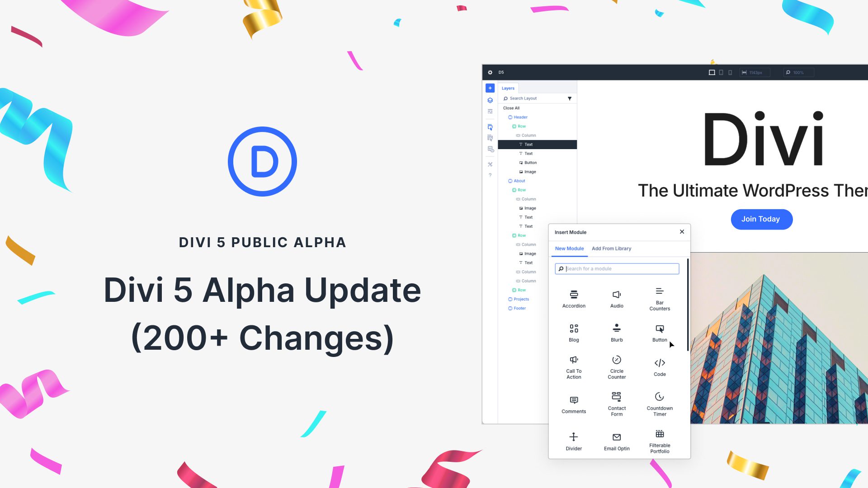Click the Footer layer in Layers panel
Screen dimensions: 868x488
(519, 308)
